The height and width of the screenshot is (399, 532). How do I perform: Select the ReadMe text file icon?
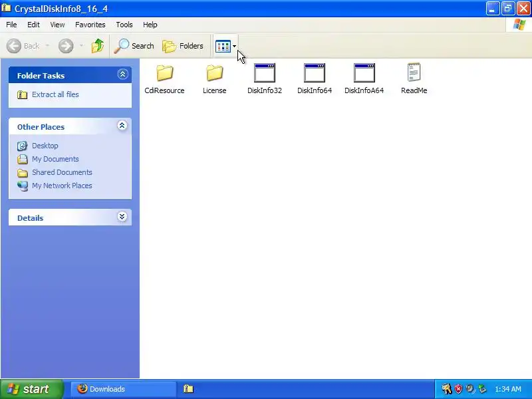coord(414,72)
